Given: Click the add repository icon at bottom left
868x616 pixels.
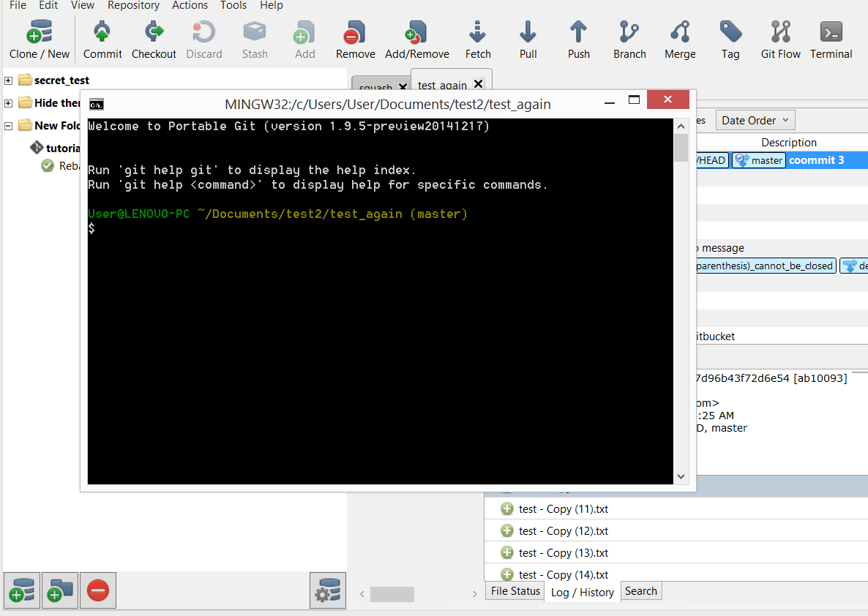Looking at the screenshot, I should (21, 590).
